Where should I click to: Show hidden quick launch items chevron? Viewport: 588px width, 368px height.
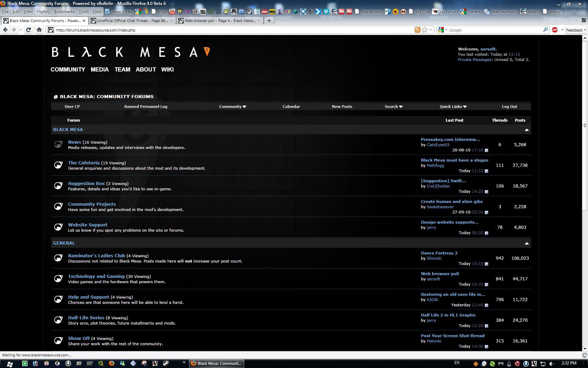click(184, 362)
